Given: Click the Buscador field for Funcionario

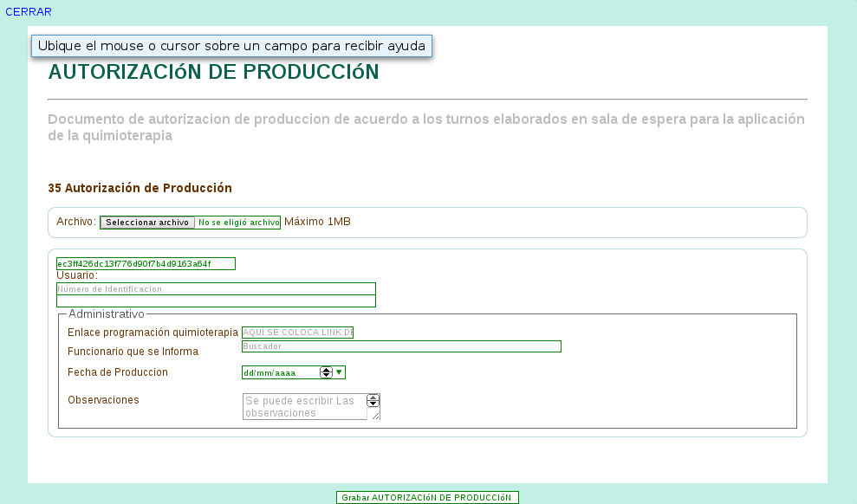Looking at the screenshot, I should point(400,346).
